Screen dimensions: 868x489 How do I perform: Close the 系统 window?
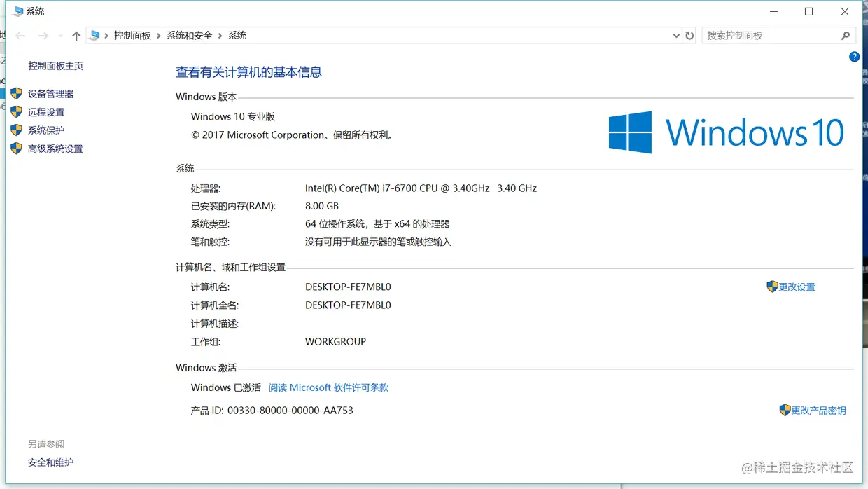844,11
